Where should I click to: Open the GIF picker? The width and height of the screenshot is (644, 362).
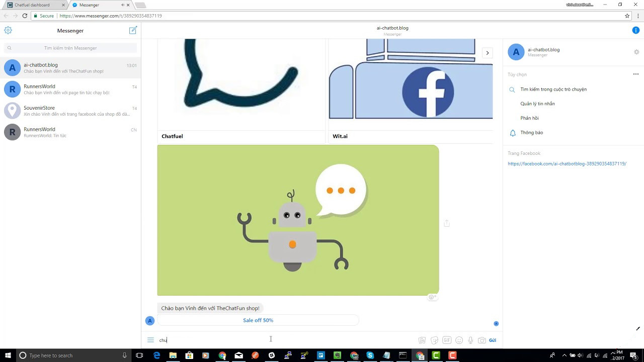[x=447, y=340]
